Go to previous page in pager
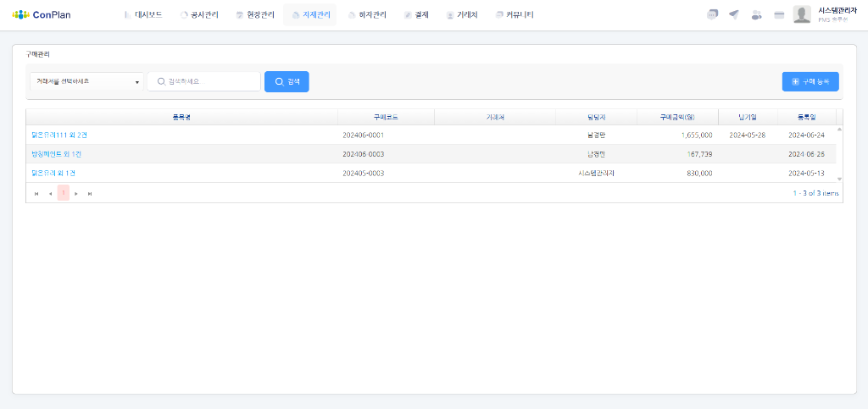The height and width of the screenshot is (409, 868). (x=50, y=193)
